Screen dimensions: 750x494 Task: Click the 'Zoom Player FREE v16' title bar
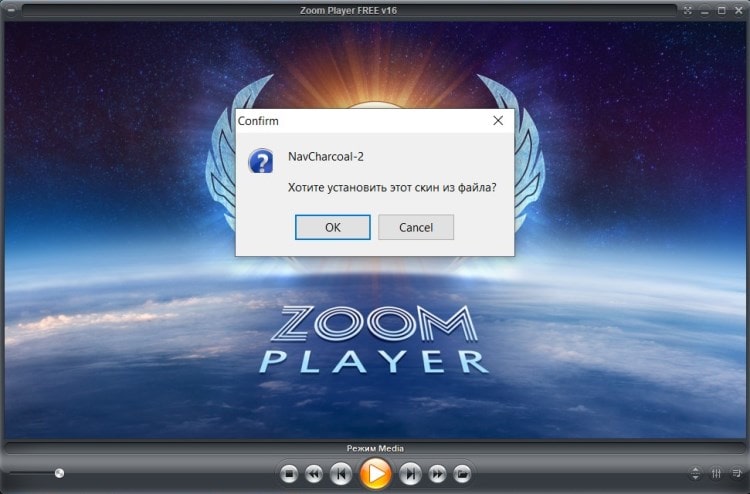[348, 11]
